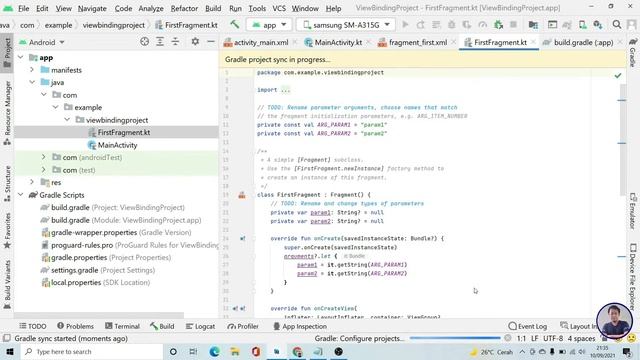The height and width of the screenshot is (360, 640).
Task: Open Chrome from the taskbar
Action: 297,351
